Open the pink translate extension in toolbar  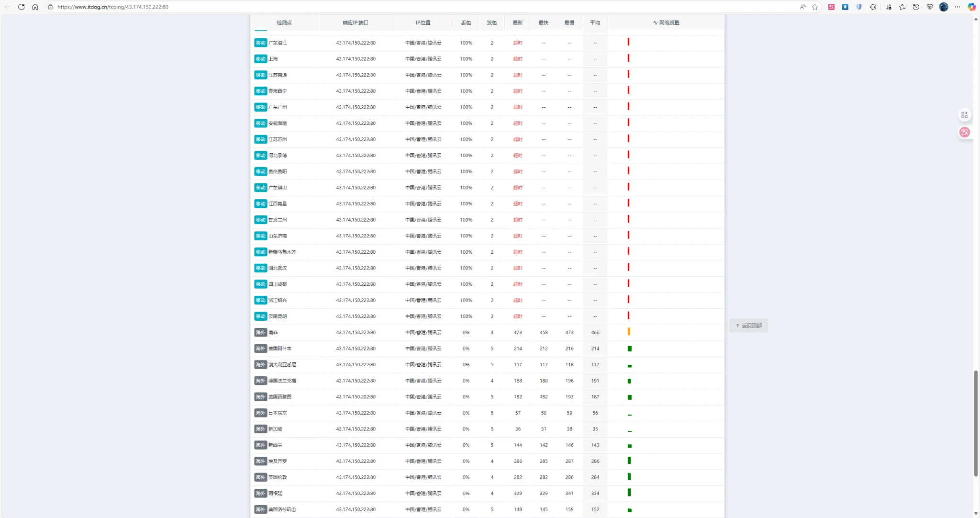point(832,7)
